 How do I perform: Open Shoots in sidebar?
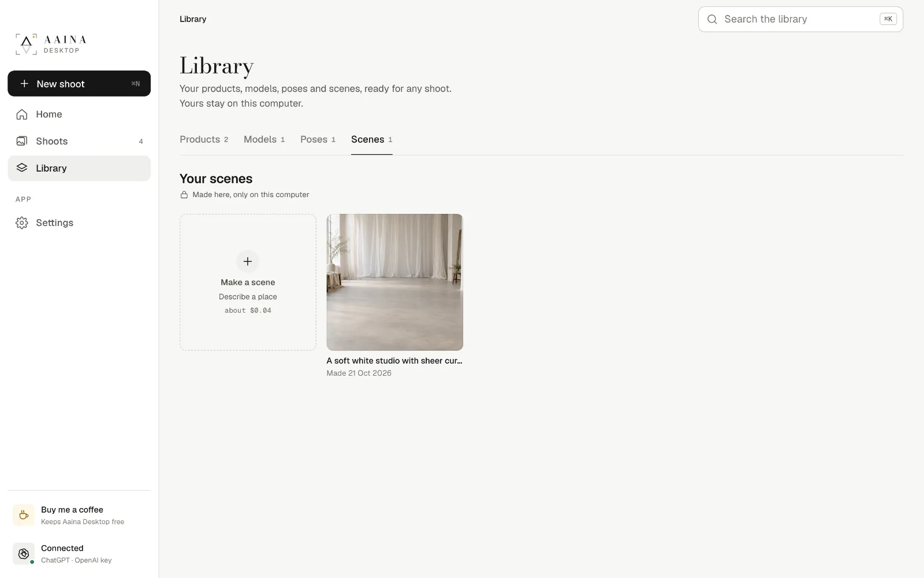pos(79,141)
